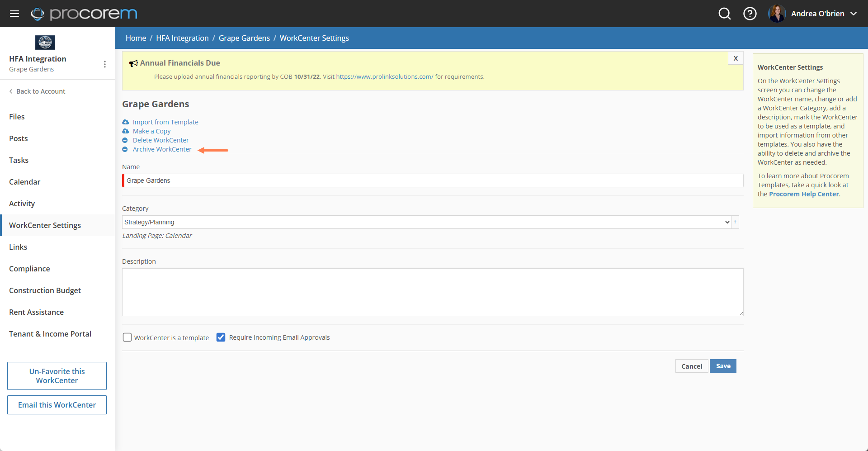Expand the Andrea O'brien user menu chevron
Image resolution: width=868 pixels, height=451 pixels.
(854, 14)
